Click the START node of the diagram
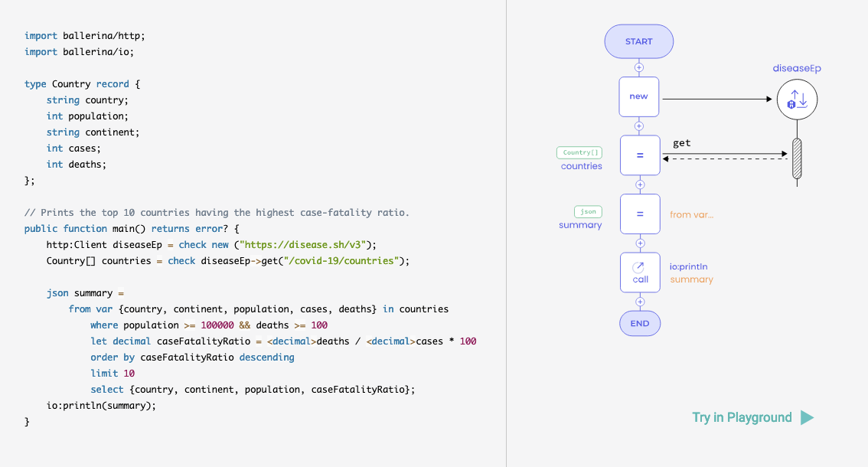The width and height of the screenshot is (868, 467). click(638, 41)
